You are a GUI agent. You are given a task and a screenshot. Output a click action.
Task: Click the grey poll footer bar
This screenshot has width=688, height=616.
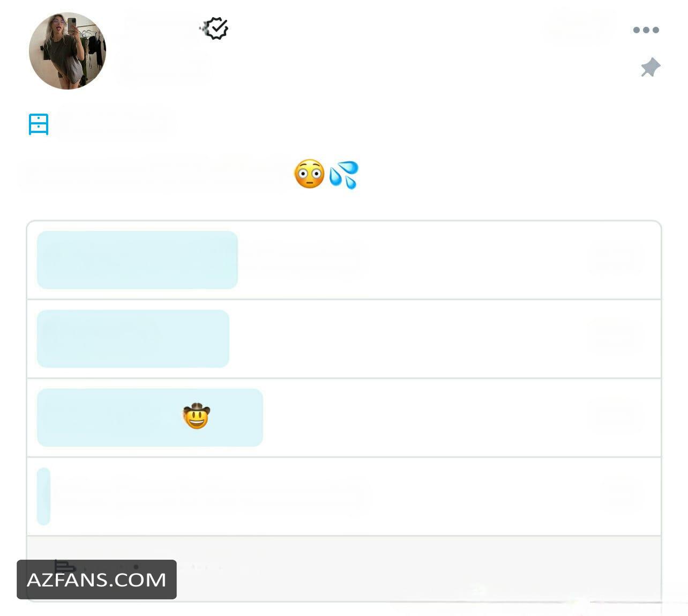pyautogui.click(x=344, y=568)
